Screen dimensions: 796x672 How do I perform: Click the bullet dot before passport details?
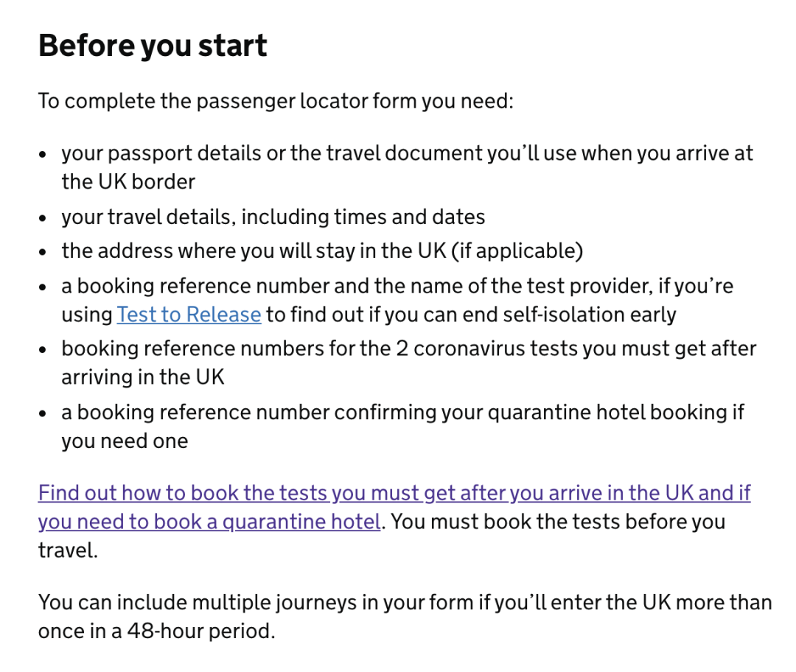coord(43,155)
